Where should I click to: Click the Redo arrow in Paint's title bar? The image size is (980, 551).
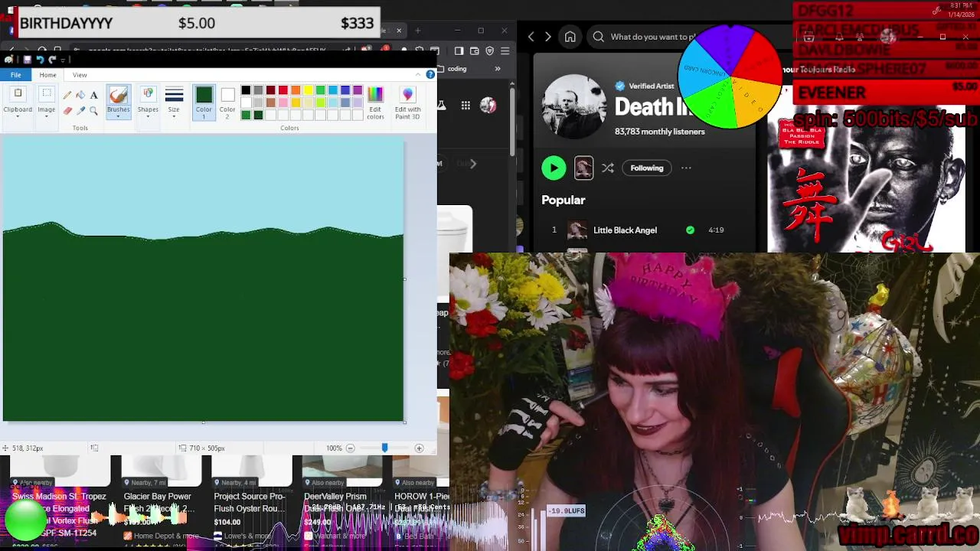tap(52, 60)
